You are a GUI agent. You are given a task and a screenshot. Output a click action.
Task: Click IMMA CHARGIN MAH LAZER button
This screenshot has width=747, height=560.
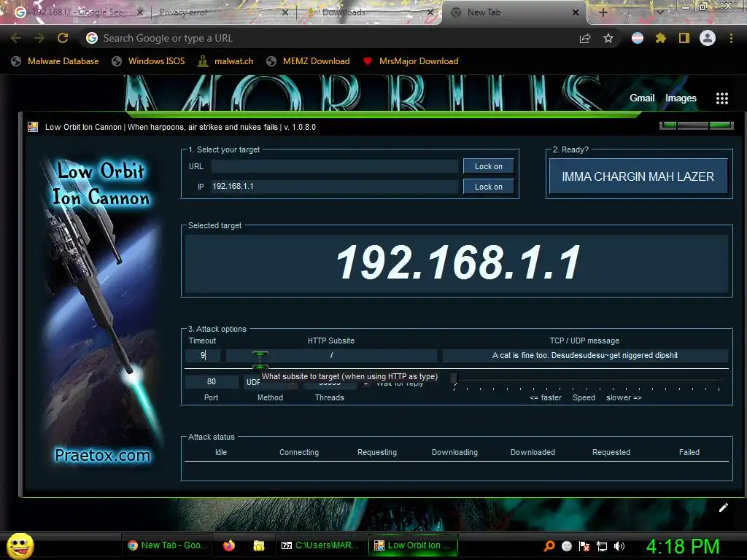pos(638,176)
